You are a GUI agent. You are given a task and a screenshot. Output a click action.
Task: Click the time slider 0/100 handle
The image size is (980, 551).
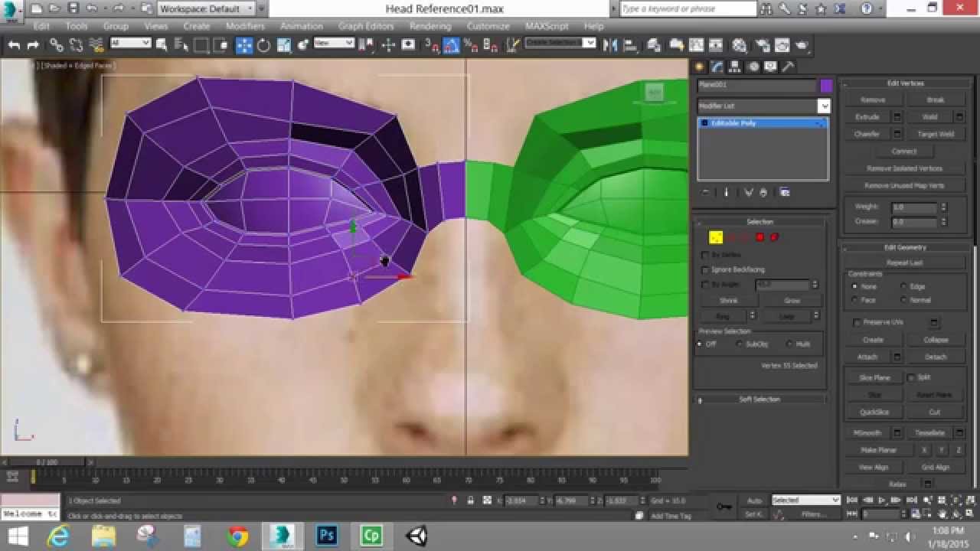46,462
